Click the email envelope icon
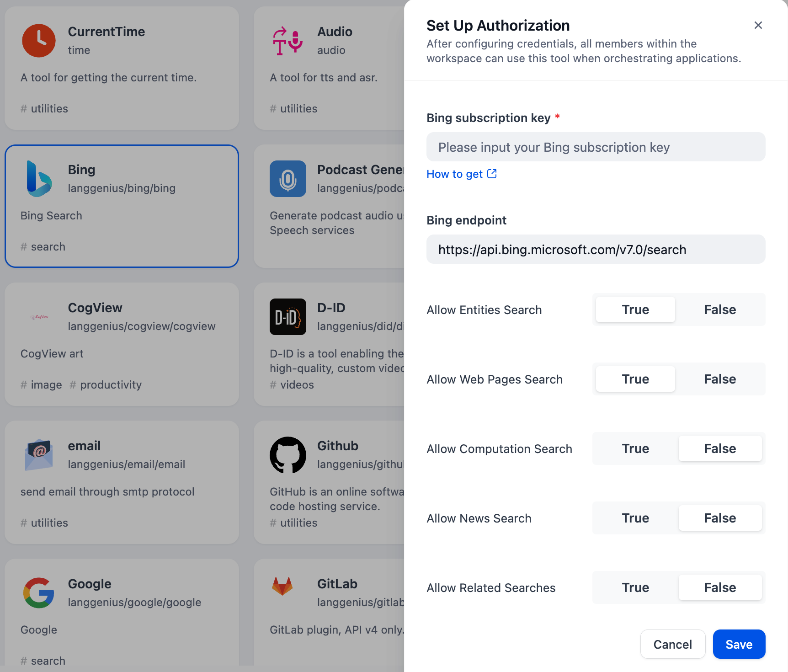Screen dimensions: 788x672 (39, 455)
